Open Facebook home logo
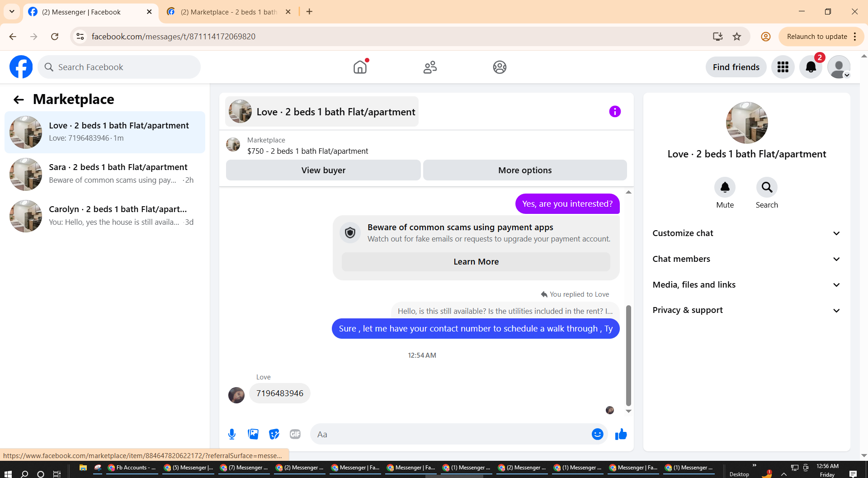This screenshot has height=478, width=868. coord(21,67)
